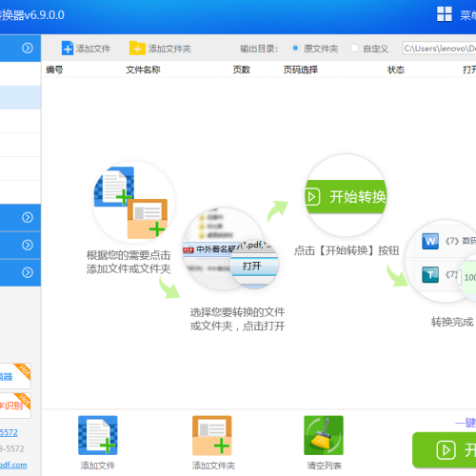
Task: Click the highlighted sidebar list item
Action: [x=20, y=97]
